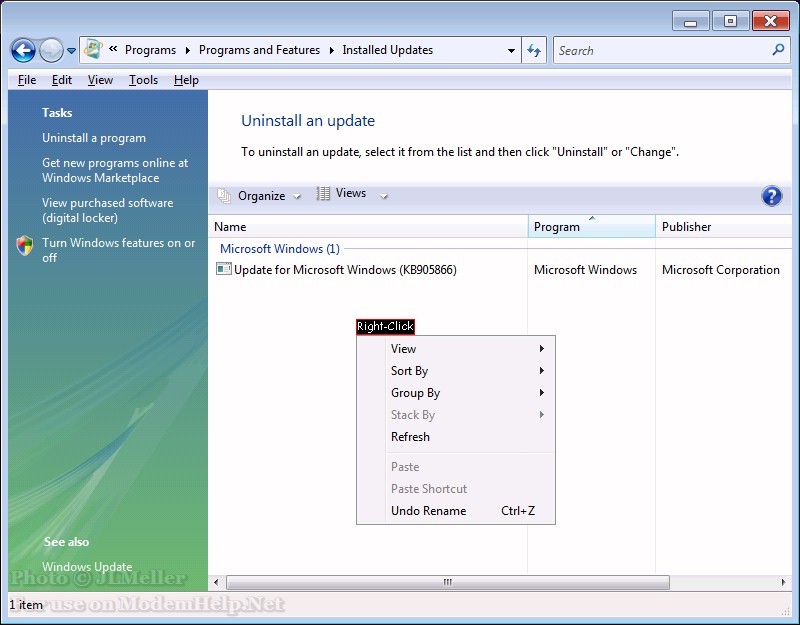Minimize the Installed Updates window
The height and width of the screenshot is (625, 800).
(691, 22)
